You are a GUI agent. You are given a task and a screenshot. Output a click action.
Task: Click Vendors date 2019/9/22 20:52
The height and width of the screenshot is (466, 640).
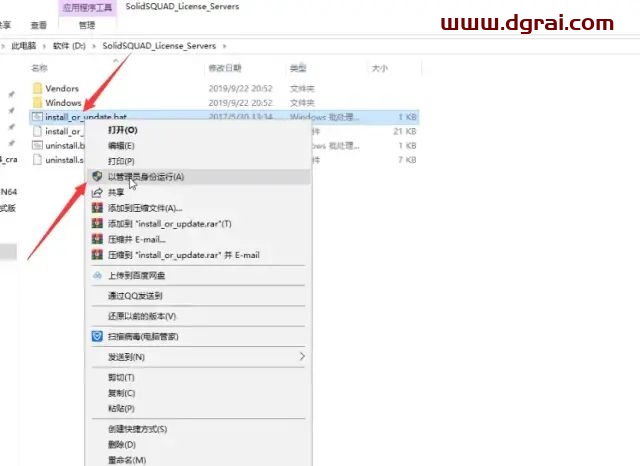click(x=240, y=88)
